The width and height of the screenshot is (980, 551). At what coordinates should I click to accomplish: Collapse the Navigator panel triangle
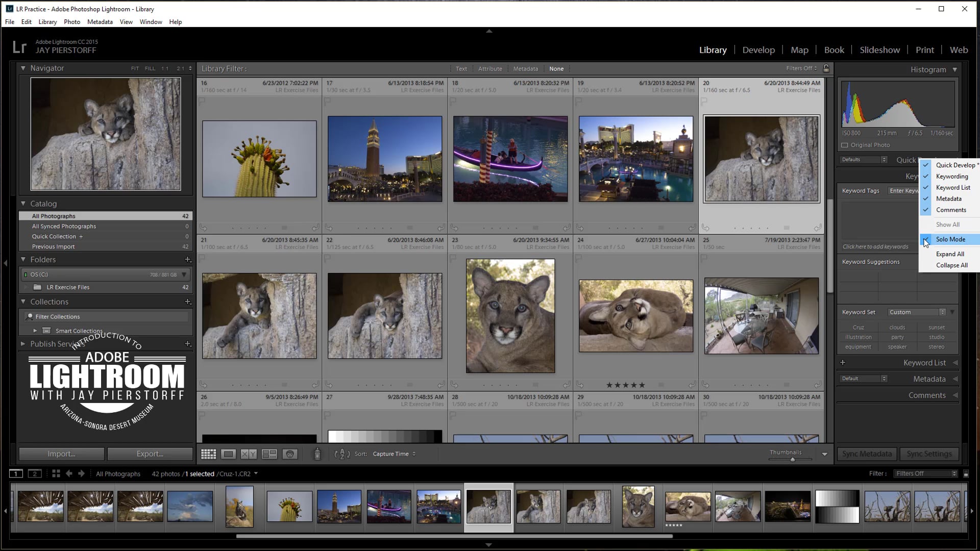[22, 68]
